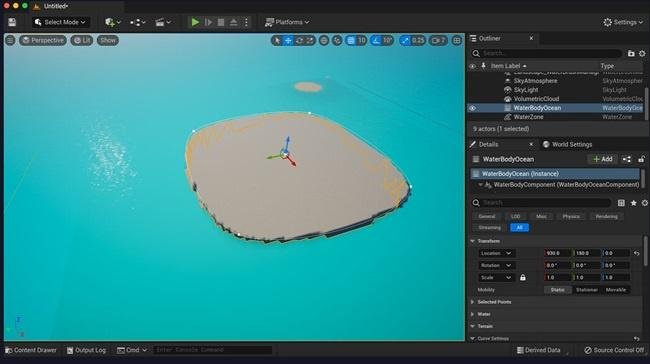
Task: Select the All filter category
Action: 519,228
